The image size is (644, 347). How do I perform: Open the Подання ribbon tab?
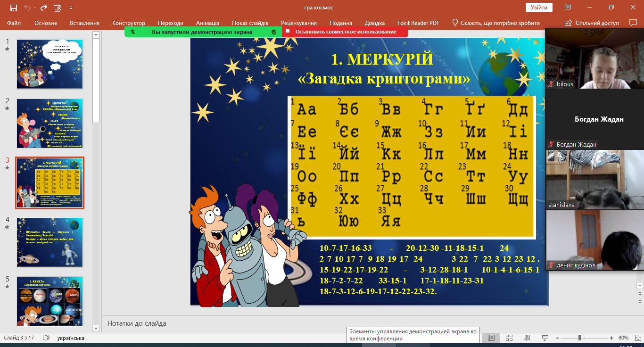pos(341,23)
